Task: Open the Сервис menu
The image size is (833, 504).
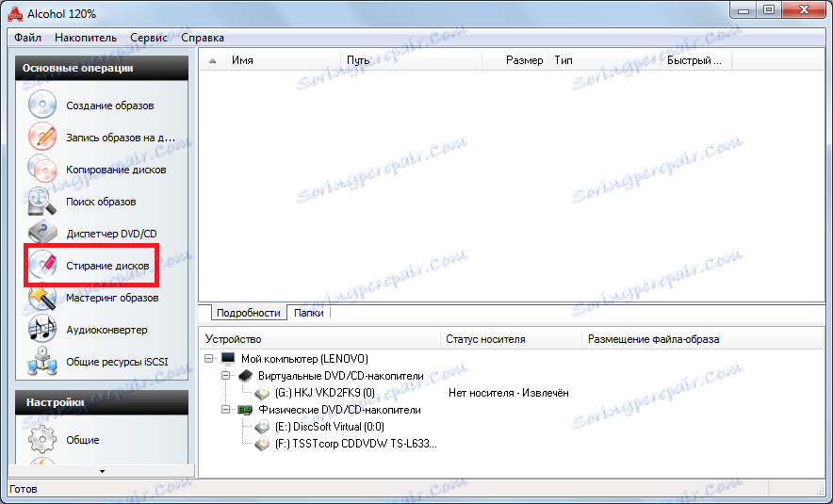Action: [149, 38]
